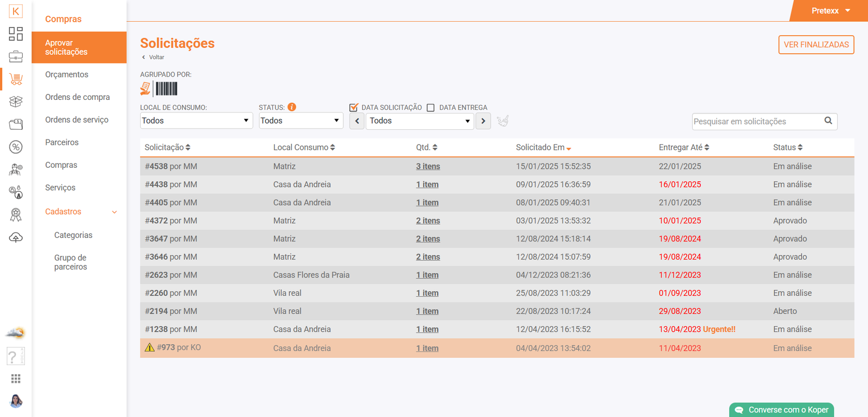This screenshot has width=868, height=417.
Task: Enable the Data Entrega checkbox
Action: pos(431,108)
